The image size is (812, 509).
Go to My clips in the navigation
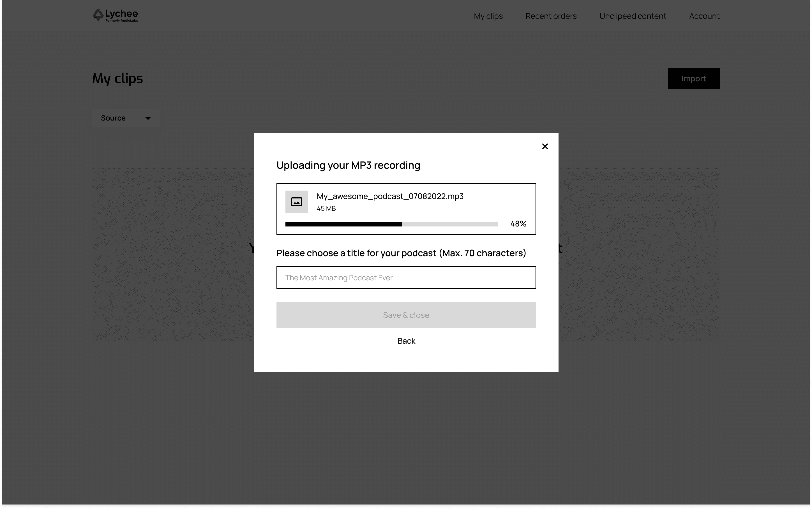[x=488, y=16]
